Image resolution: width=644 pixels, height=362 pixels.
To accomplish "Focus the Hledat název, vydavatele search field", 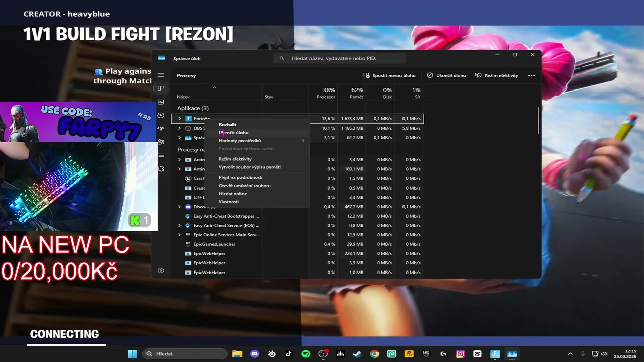I will point(340,58).
